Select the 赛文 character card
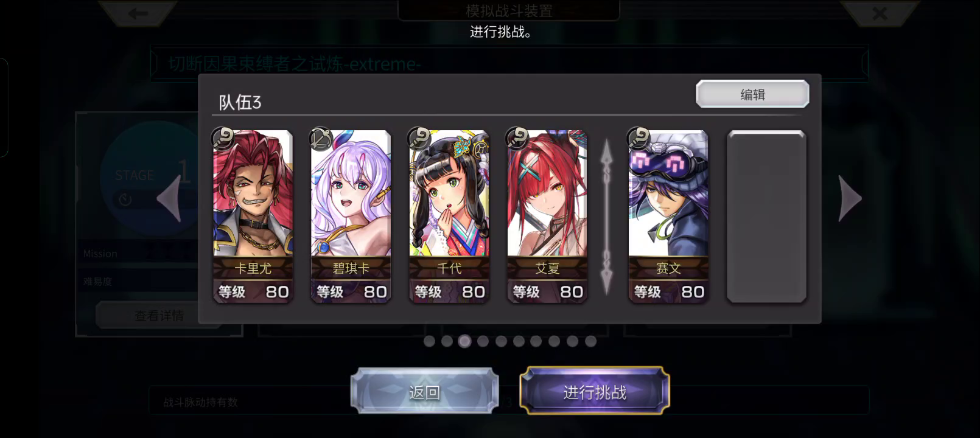 668,216
